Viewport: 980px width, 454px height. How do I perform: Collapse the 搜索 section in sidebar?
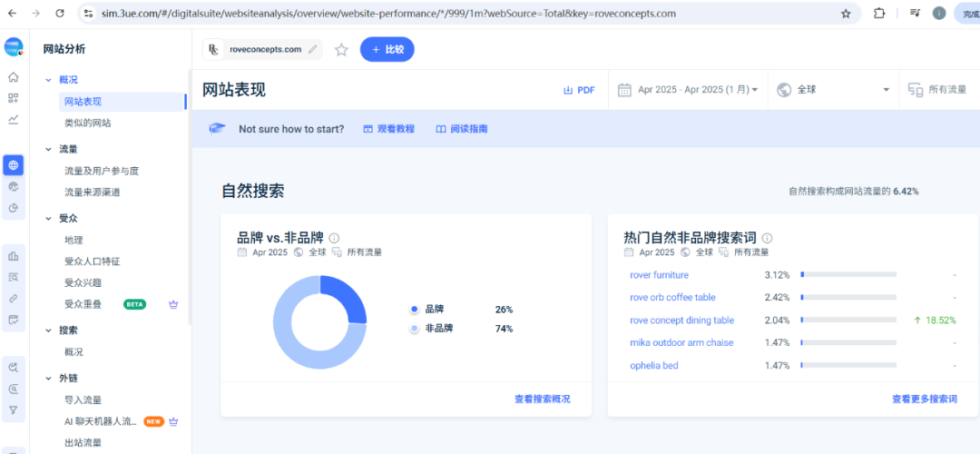click(48, 331)
